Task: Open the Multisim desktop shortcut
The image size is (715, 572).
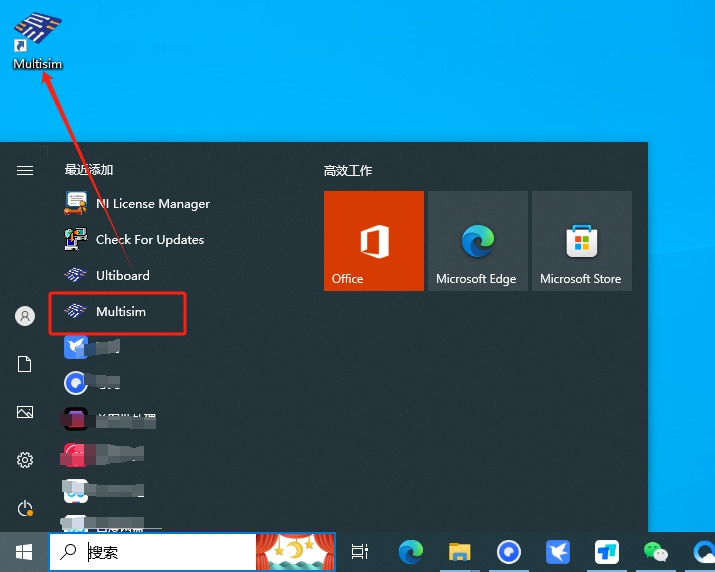Action: [x=37, y=38]
